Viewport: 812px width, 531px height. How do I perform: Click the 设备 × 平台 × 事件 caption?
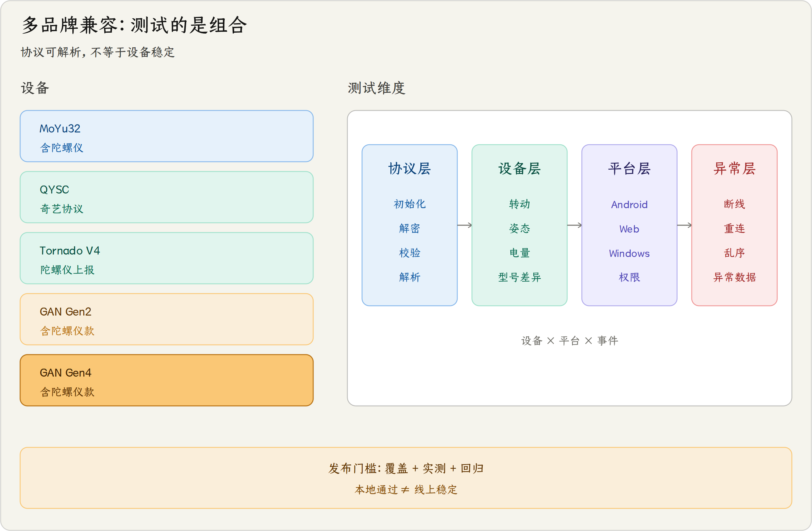[x=569, y=340]
